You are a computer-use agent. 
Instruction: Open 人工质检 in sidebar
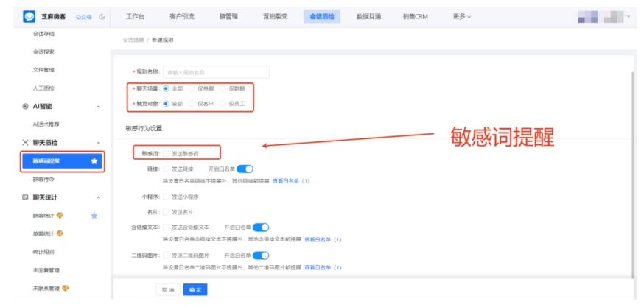[43, 88]
